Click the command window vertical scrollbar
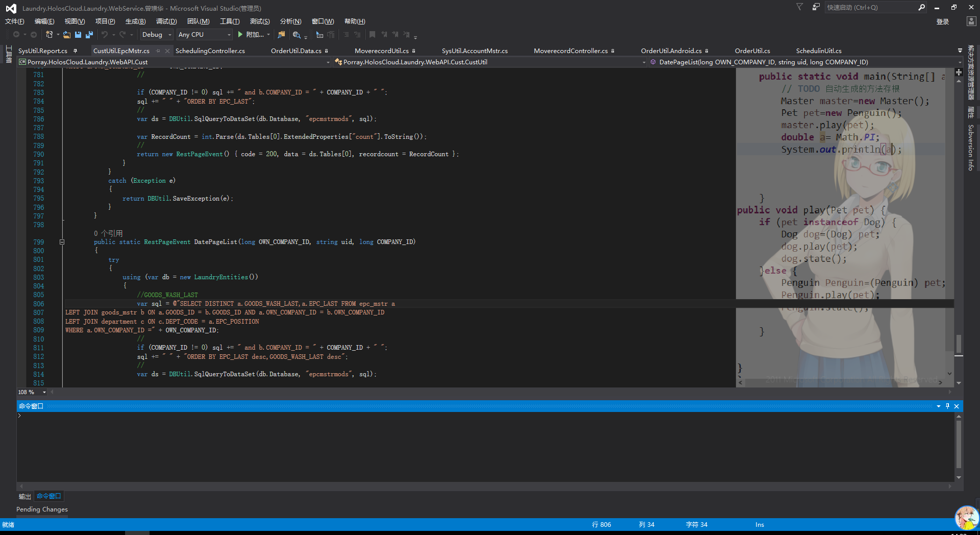Image resolution: width=980 pixels, height=535 pixels. [x=959, y=444]
